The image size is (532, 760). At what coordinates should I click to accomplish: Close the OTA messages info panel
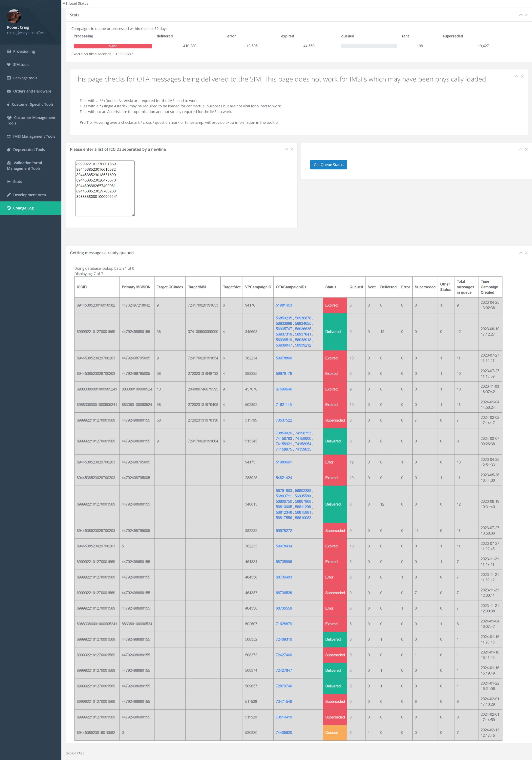click(522, 76)
